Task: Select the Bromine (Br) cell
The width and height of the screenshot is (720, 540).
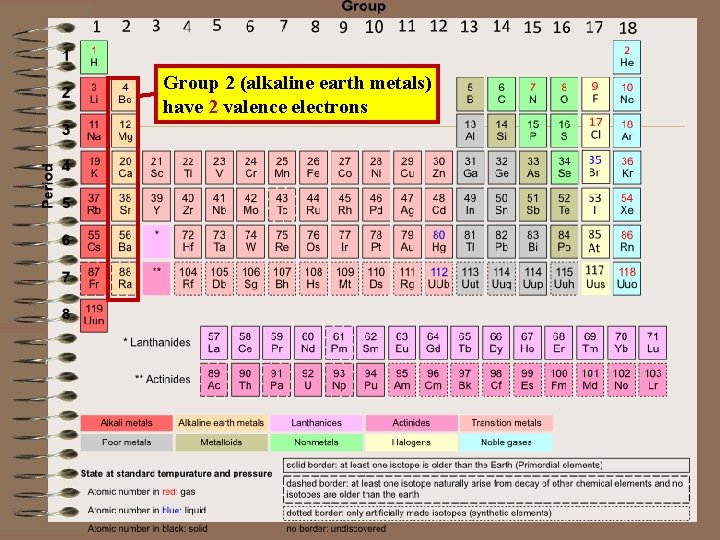Action: tap(596, 168)
